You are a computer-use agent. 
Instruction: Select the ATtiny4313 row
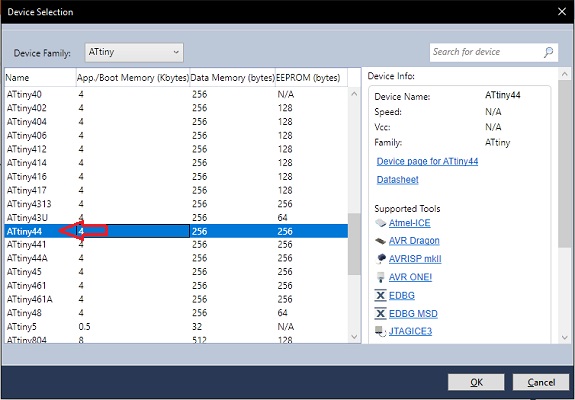(x=176, y=204)
